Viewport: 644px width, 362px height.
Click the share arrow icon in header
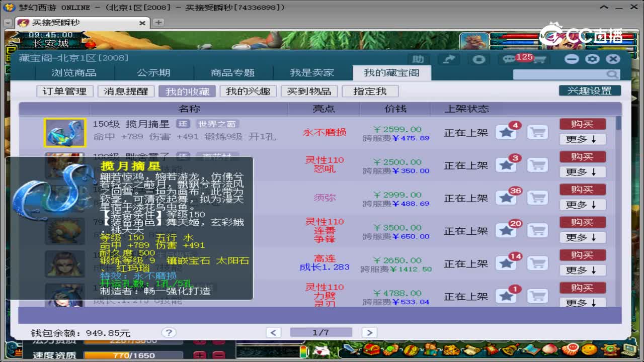(448, 59)
